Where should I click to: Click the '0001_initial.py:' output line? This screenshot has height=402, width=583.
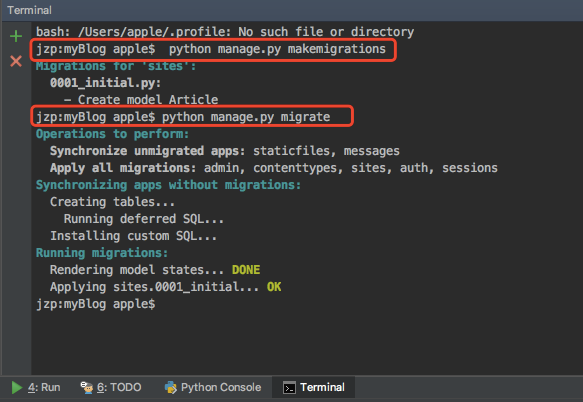point(106,83)
